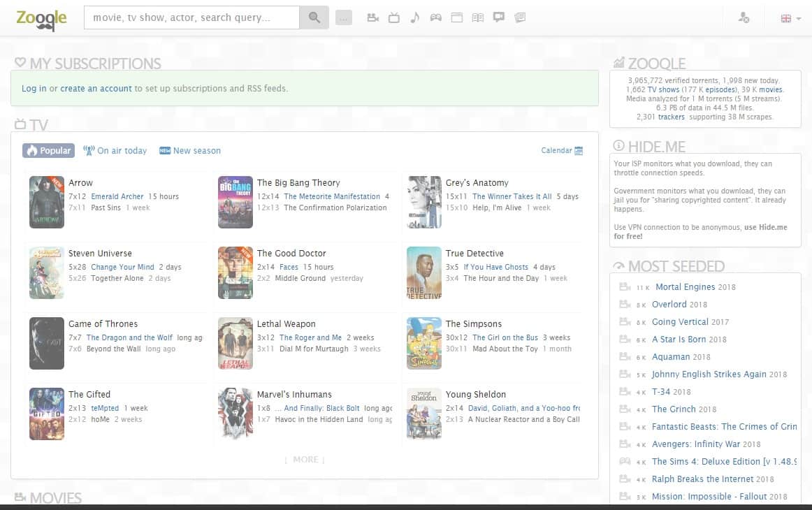
Task: Click game icon beside The Sims 4
Action: pyautogui.click(x=625, y=461)
